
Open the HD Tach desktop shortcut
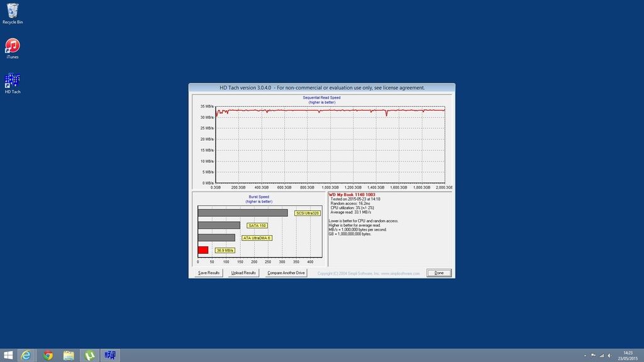pyautogui.click(x=13, y=84)
